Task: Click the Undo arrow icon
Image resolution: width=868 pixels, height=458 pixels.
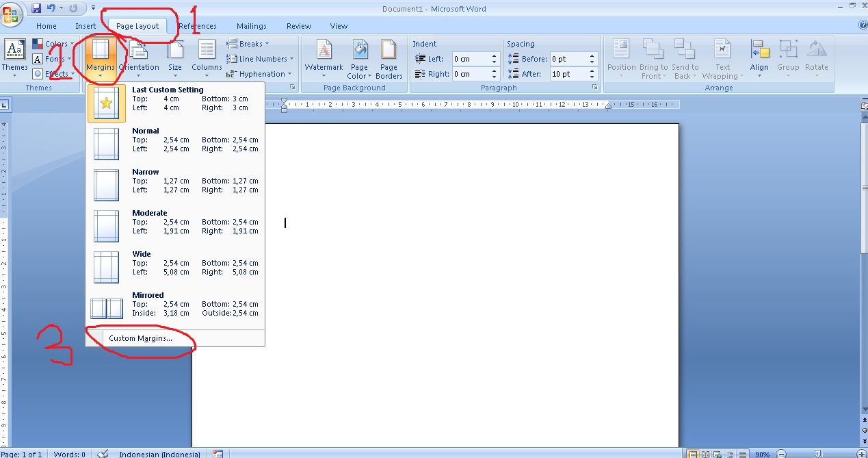Action: (x=51, y=8)
